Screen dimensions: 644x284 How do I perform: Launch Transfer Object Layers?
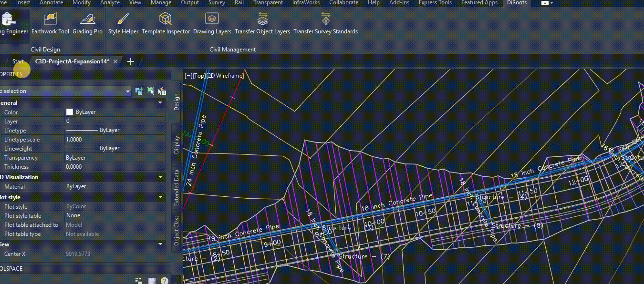coord(262,23)
